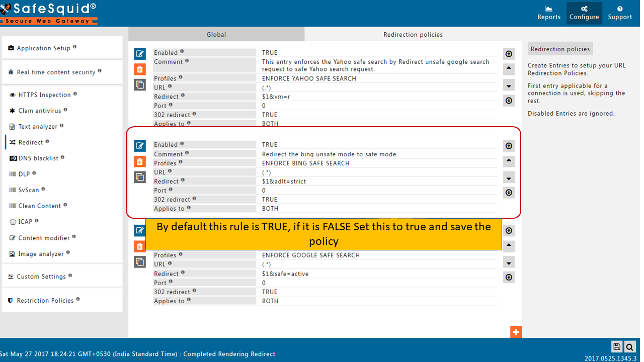644x362 pixels.
Task: Click Bing comment about unsafe mode
Action: 330,154
